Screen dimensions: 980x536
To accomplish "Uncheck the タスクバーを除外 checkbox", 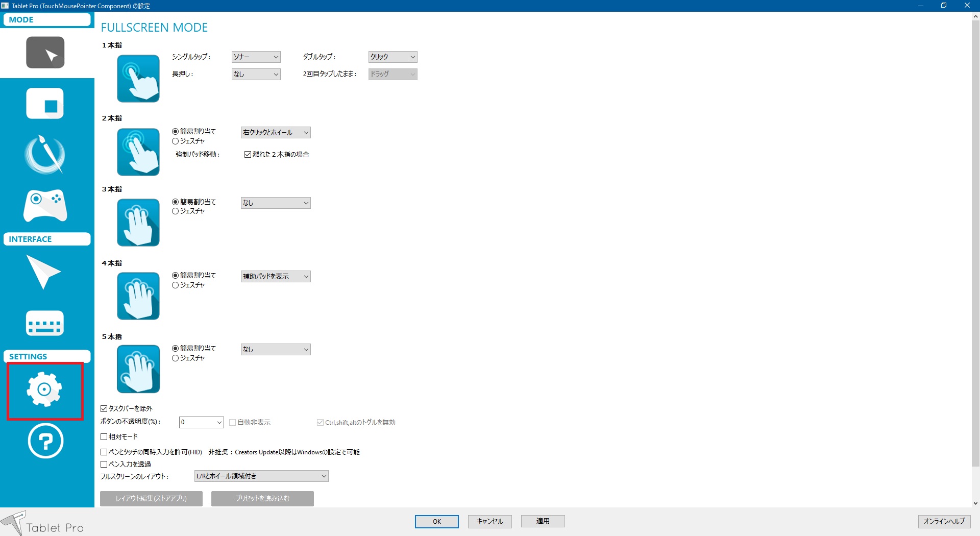I will (x=104, y=409).
